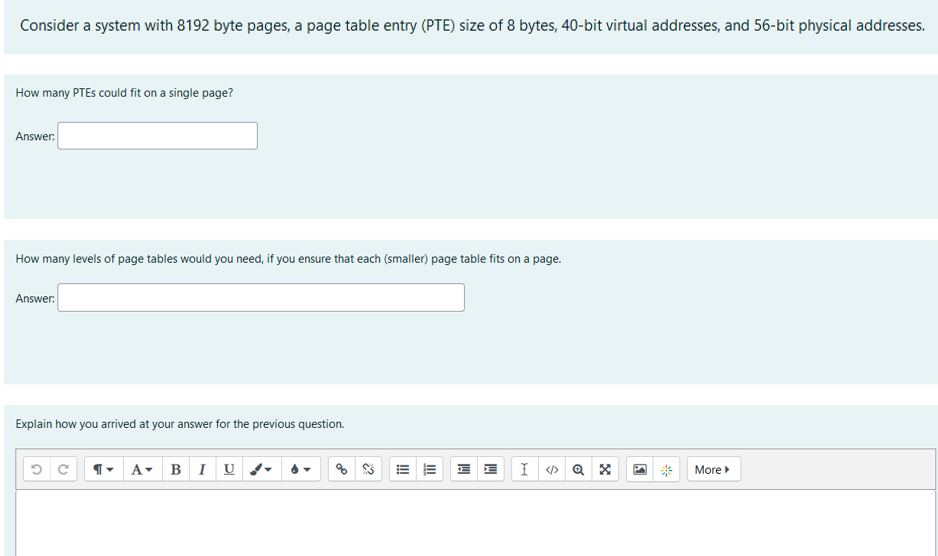Click inside the explanation text editor area
938x556 pixels.
475,523
